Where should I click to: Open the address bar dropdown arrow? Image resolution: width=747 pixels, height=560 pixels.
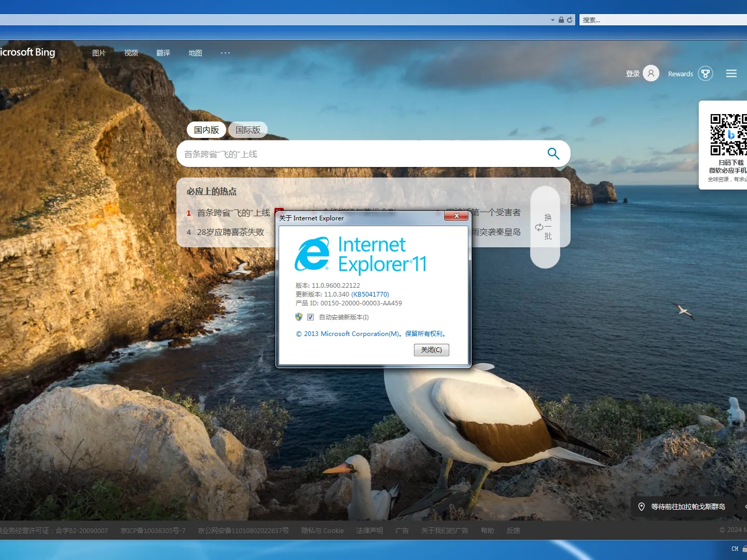click(552, 20)
